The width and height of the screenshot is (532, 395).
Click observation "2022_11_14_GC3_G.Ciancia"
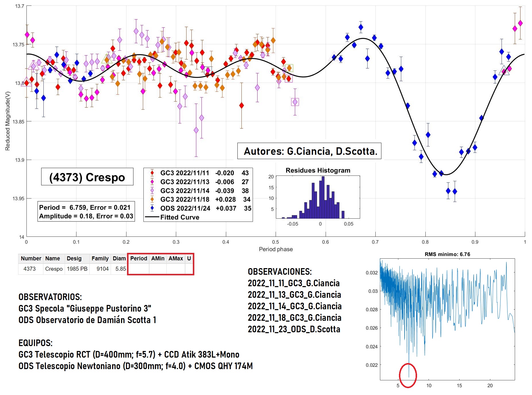tap(295, 306)
